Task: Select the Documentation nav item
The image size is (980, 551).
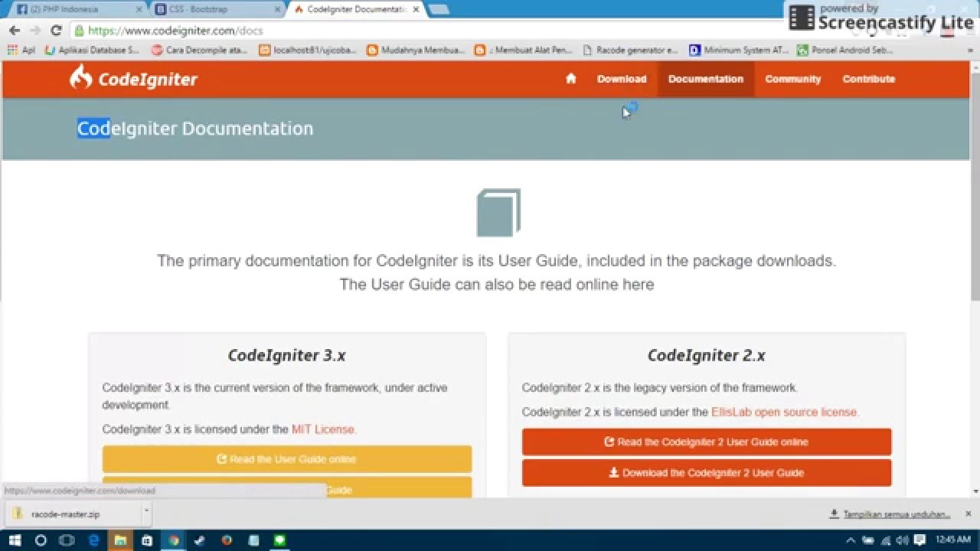Action: pyautogui.click(x=706, y=79)
